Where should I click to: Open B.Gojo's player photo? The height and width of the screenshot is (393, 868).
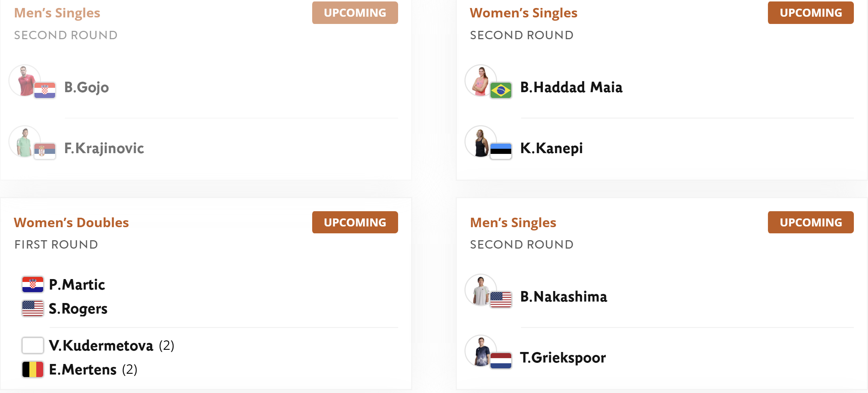[25, 81]
